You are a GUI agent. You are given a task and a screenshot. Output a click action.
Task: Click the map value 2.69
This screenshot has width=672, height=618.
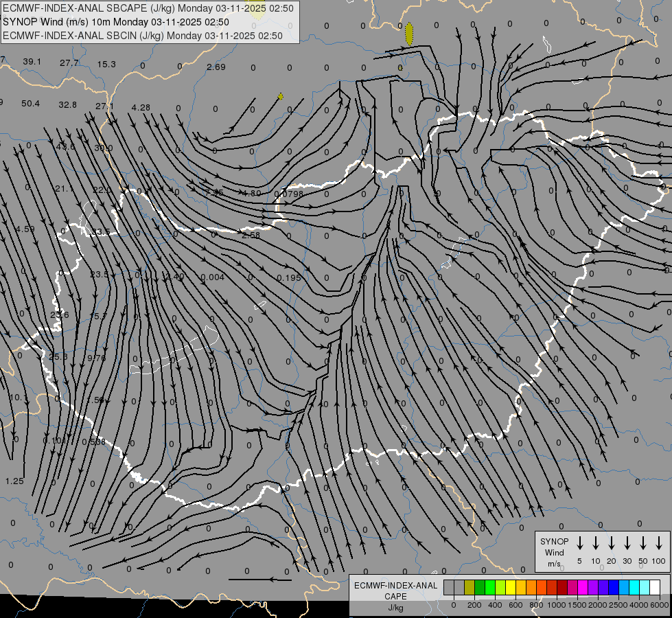point(216,67)
